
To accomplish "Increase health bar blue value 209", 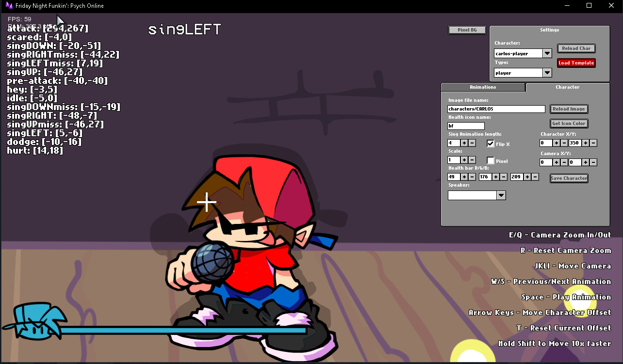I will (527, 177).
